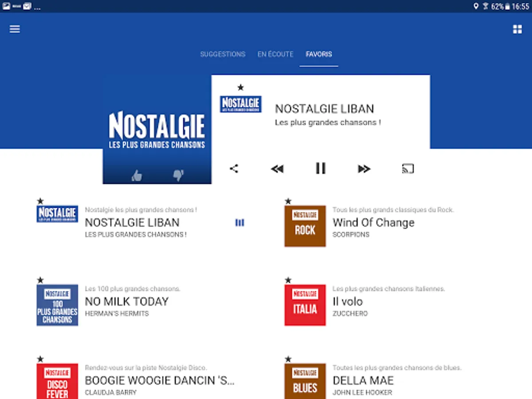Skip to previous station with rewind button

[x=277, y=168]
